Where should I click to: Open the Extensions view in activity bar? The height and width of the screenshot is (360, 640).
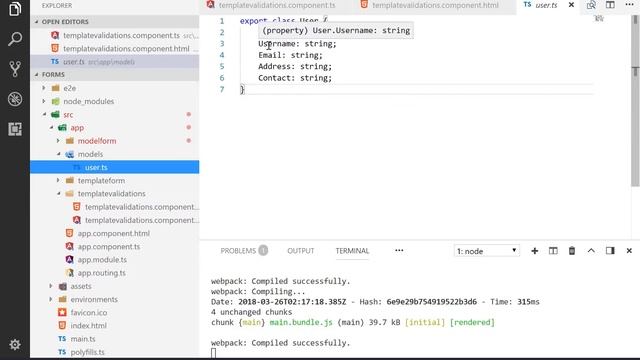[x=15, y=129]
